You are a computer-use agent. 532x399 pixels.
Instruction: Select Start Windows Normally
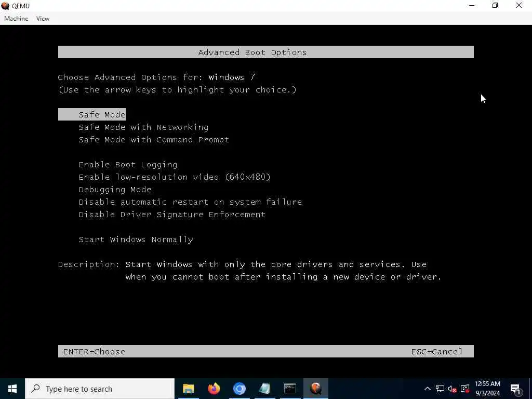click(x=136, y=240)
